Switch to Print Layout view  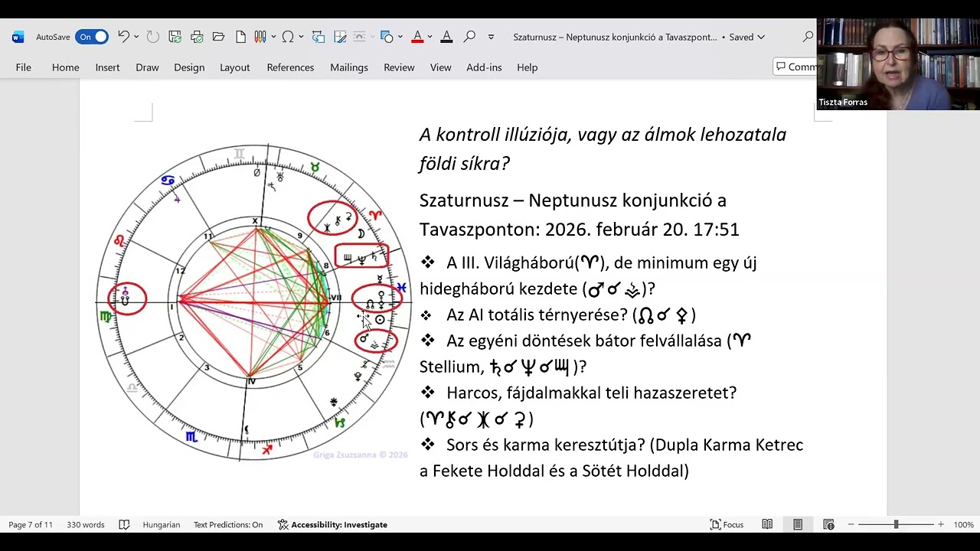pos(798,525)
